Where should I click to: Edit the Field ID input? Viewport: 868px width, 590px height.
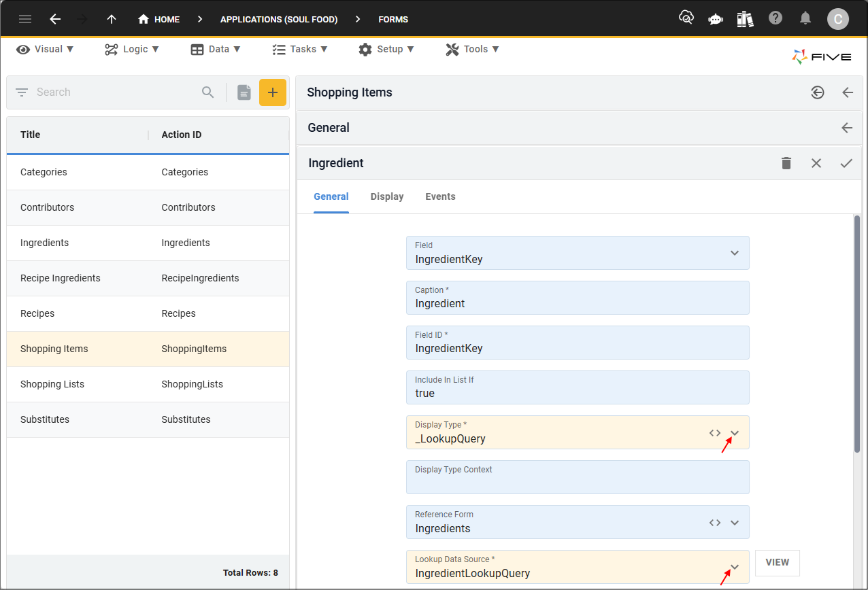578,343
